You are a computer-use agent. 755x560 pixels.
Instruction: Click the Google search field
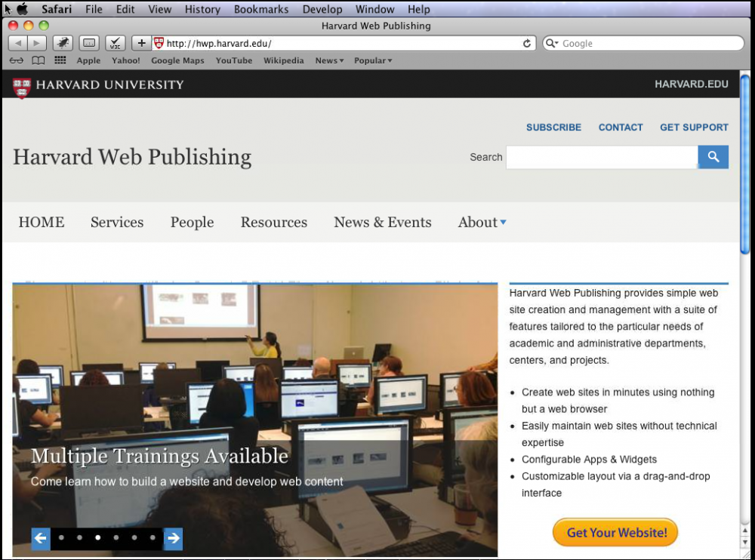tap(643, 43)
